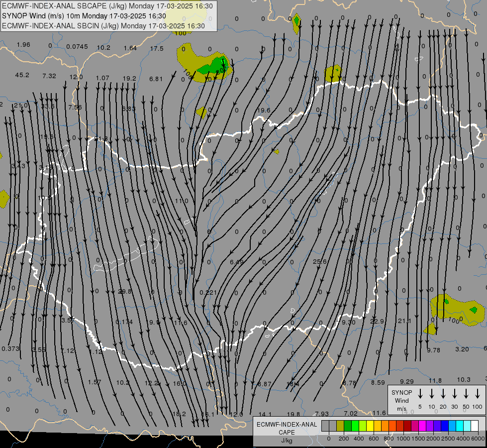This screenshot has width=487, height=448.
Task: Click the CIN value 16.1
Action: (x=208, y=414)
